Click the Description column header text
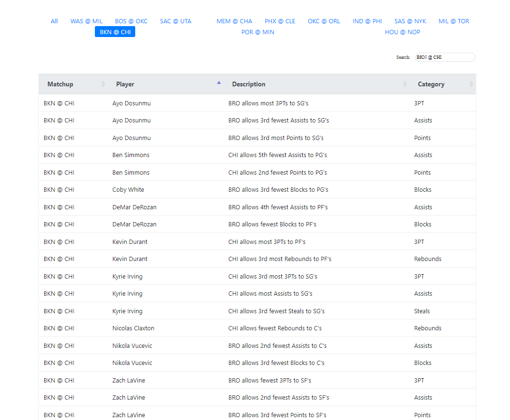510x420 pixels. (249, 84)
